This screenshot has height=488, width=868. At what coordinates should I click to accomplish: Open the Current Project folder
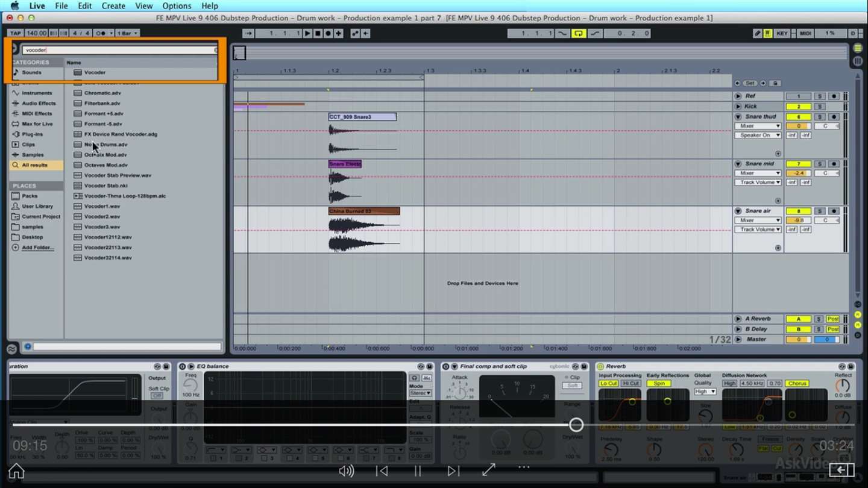coord(41,216)
